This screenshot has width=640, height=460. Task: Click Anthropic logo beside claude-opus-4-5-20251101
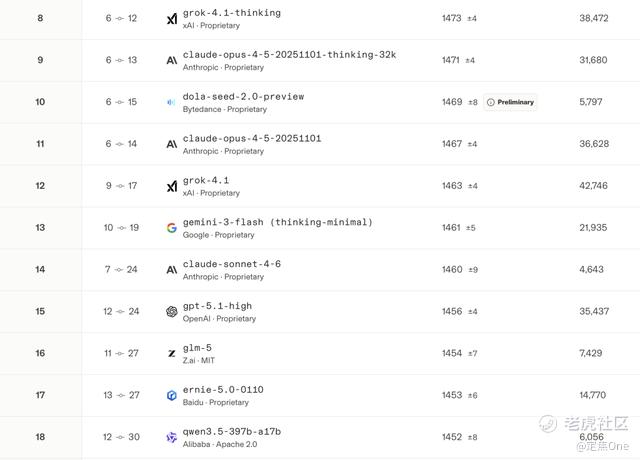tap(172, 144)
